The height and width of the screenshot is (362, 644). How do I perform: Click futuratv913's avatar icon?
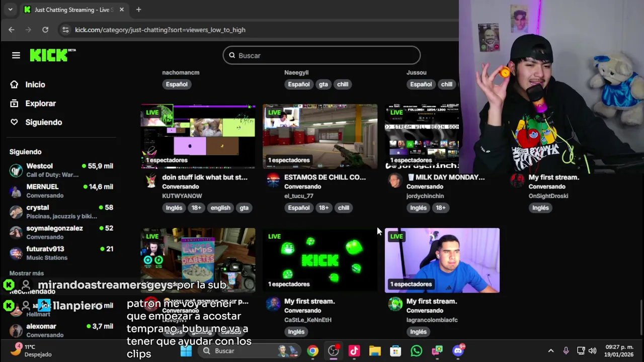point(16,253)
